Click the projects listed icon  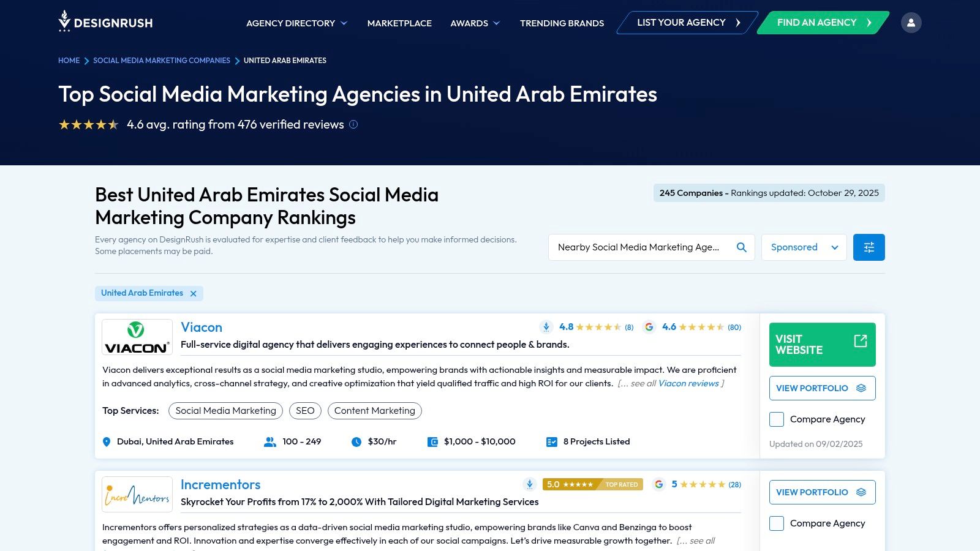click(552, 442)
